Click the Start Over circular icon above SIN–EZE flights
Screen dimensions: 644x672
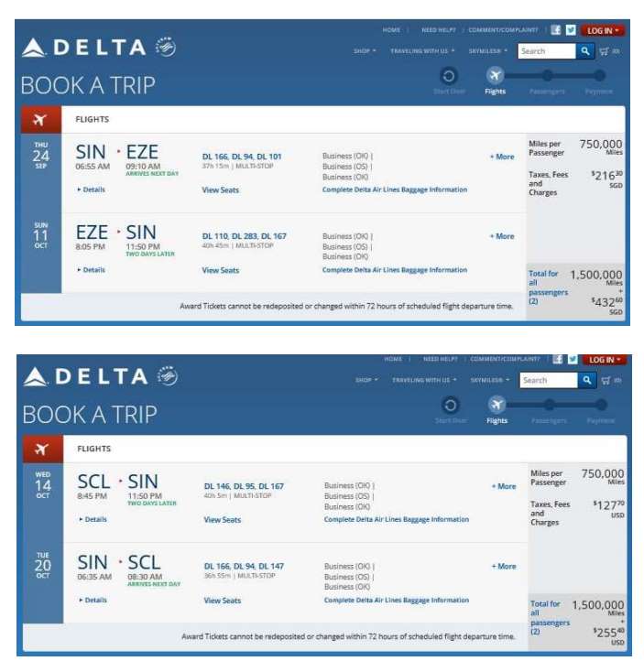click(x=449, y=75)
